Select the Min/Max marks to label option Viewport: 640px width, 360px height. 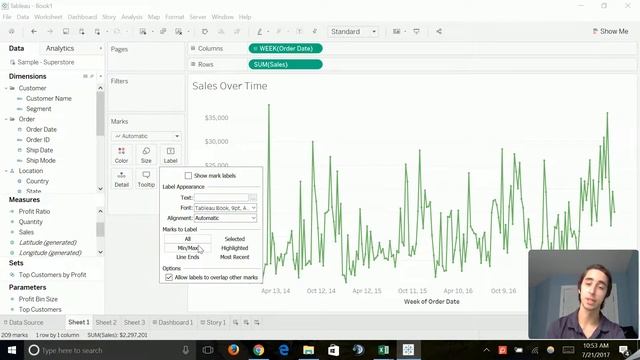[x=187, y=248]
